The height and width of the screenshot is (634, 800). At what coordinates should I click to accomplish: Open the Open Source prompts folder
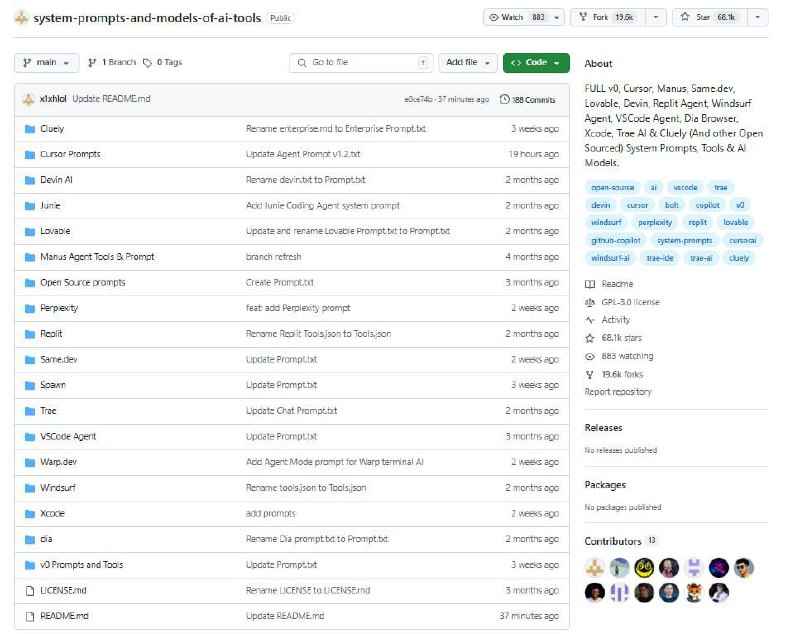click(x=83, y=283)
